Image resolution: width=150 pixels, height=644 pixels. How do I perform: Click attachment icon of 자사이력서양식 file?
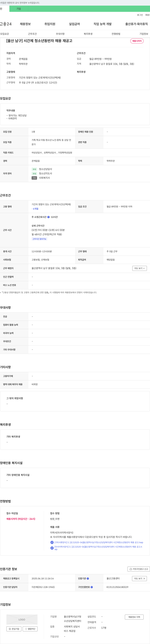coord(52,548)
